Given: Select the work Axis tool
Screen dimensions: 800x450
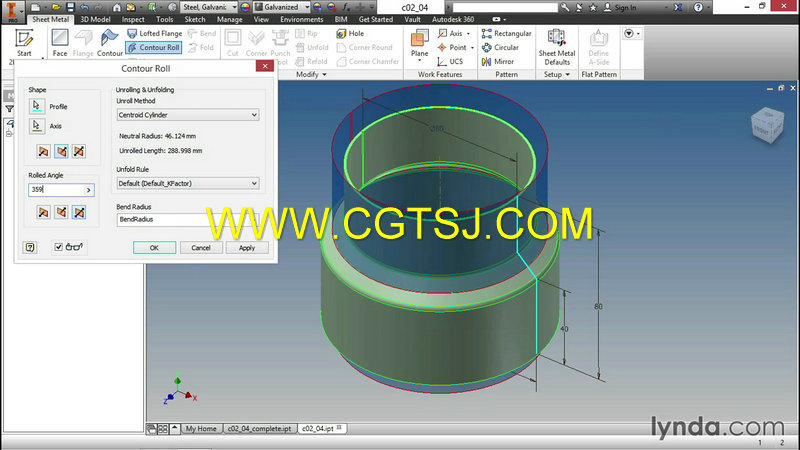Looking at the screenshot, I should pyautogui.click(x=450, y=33).
